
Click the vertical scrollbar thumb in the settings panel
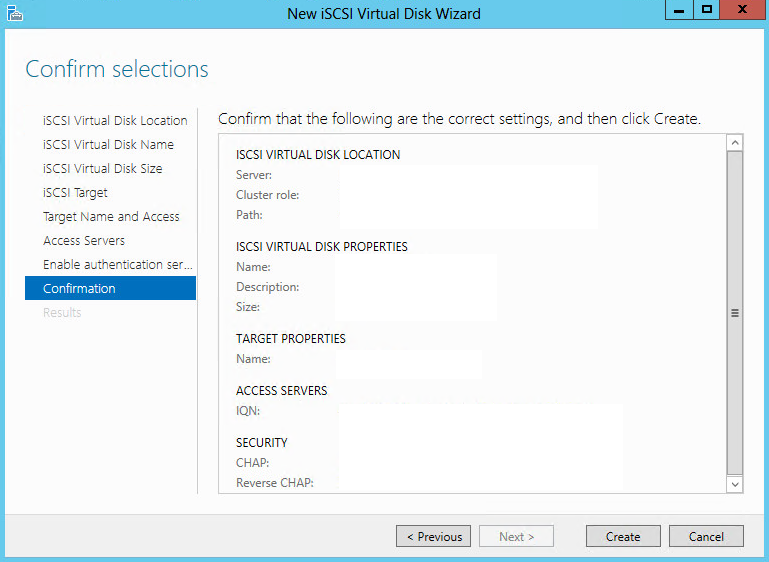tap(735, 312)
